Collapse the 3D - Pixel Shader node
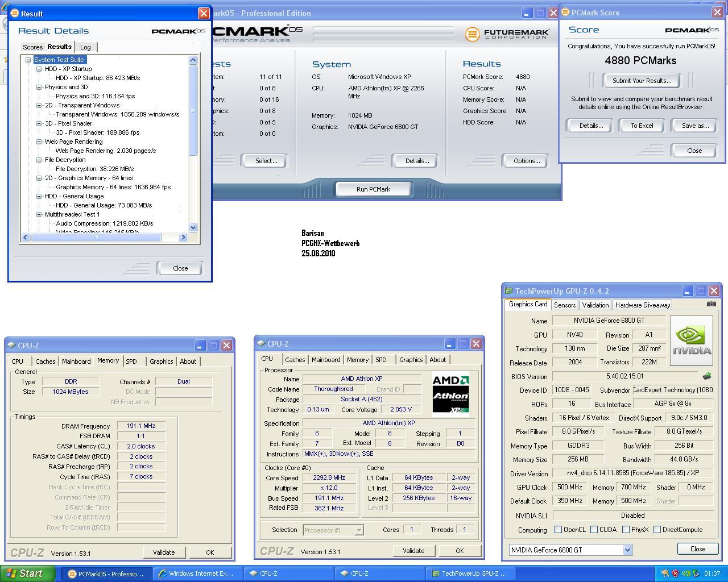This screenshot has width=728, height=582. pyautogui.click(x=39, y=123)
